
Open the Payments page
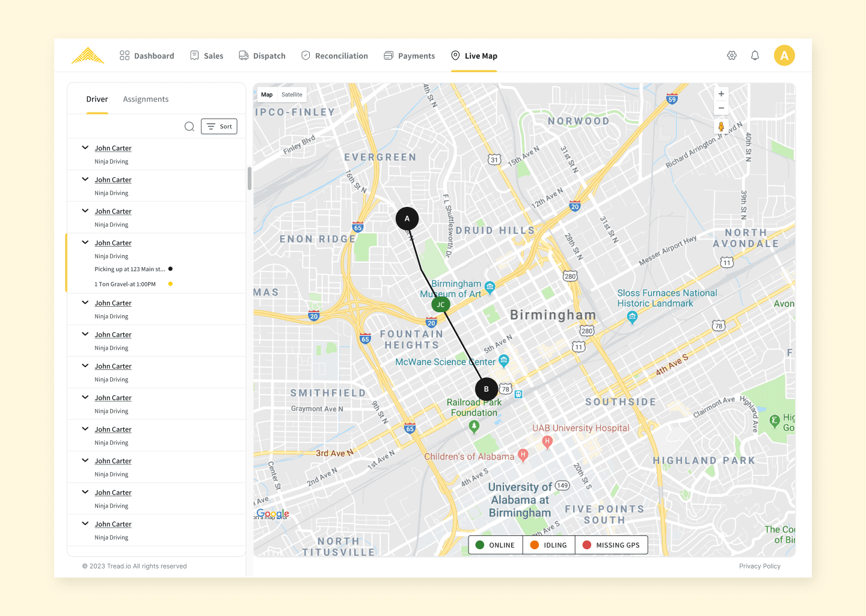(410, 55)
